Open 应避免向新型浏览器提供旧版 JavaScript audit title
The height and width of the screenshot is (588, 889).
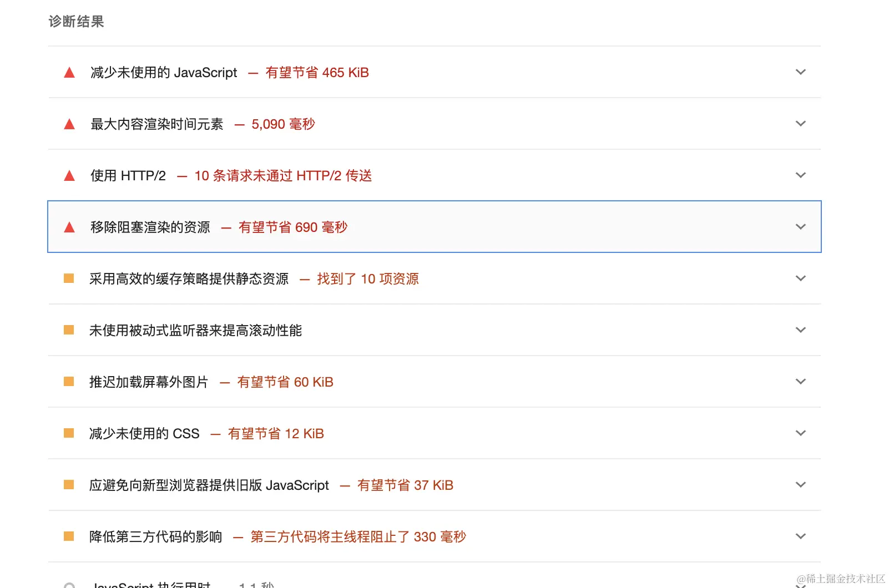coord(209,485)
